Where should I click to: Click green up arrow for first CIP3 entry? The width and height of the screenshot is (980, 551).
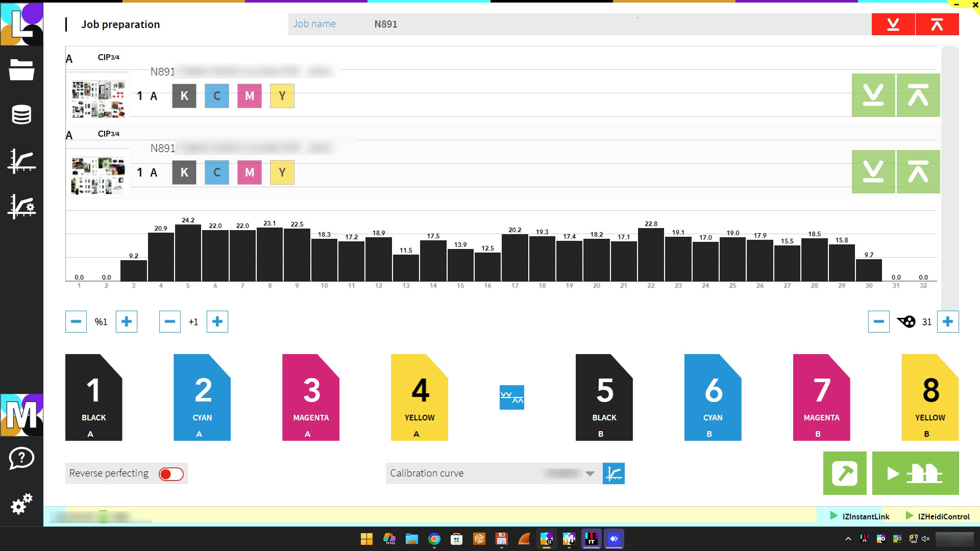(918, 95)
